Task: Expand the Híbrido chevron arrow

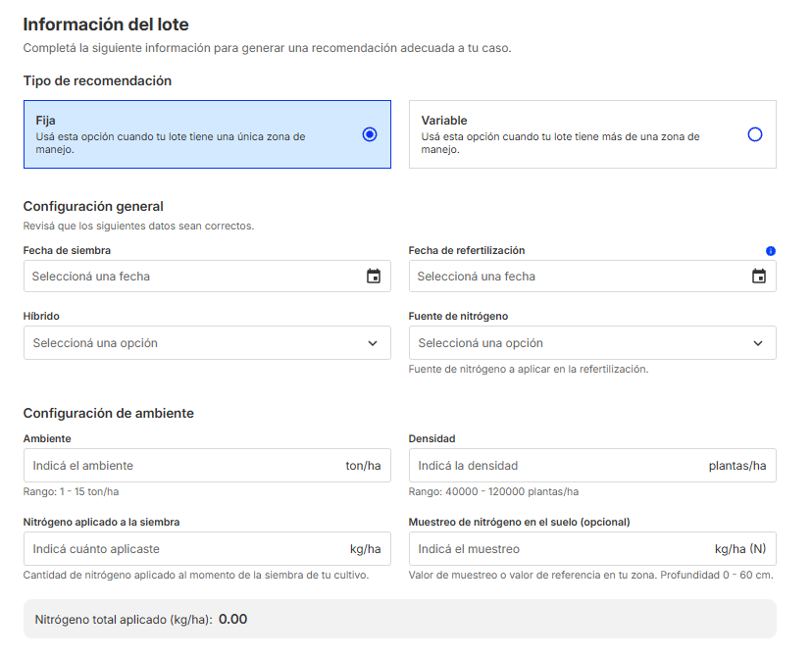Action: tap(373, 343)
